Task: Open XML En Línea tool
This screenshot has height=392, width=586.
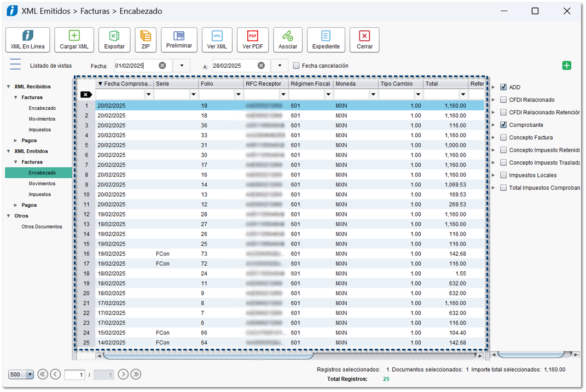Action: (x=27, y=40)
